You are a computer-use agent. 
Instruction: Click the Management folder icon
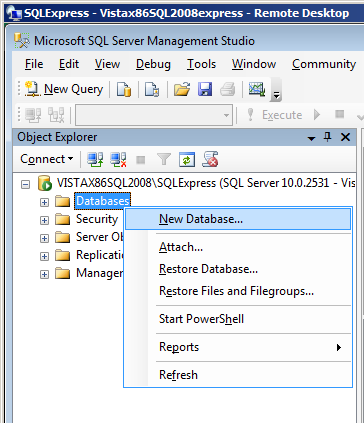pos(62,274)
